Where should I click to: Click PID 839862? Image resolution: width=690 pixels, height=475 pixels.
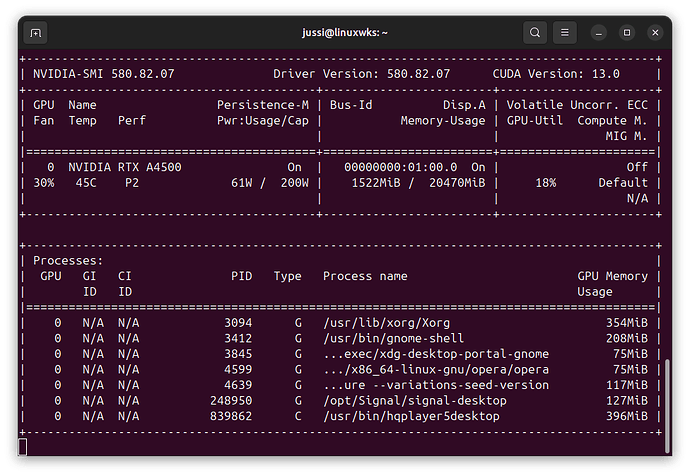pyautogui.click(x=231, y=416)
